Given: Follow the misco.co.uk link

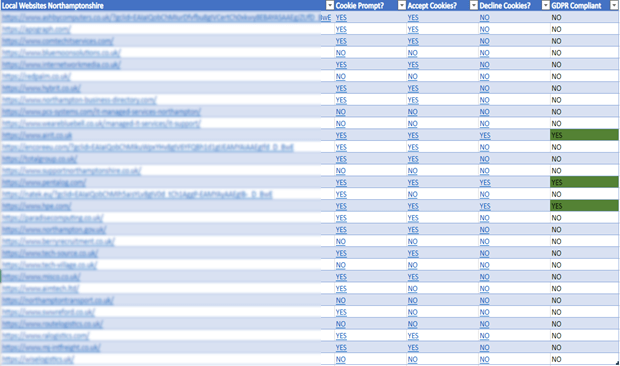Looking at the screenshot, I should coord(41,277).
